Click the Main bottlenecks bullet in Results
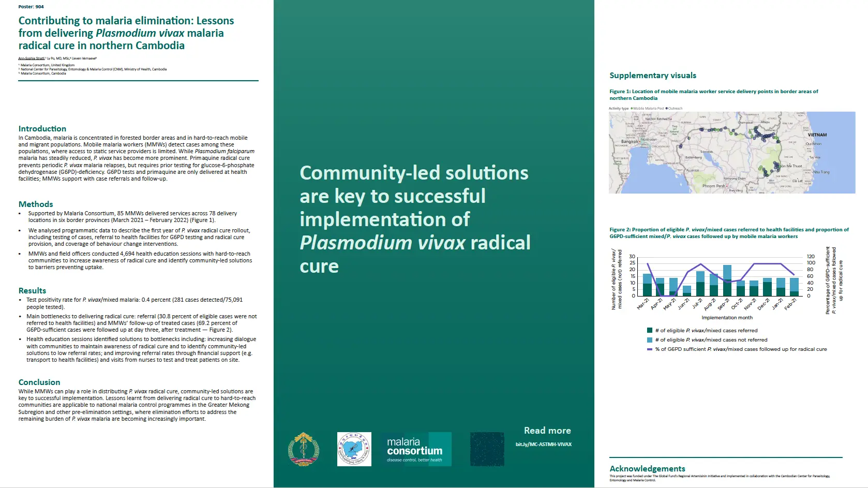 (x=142, y=323)
